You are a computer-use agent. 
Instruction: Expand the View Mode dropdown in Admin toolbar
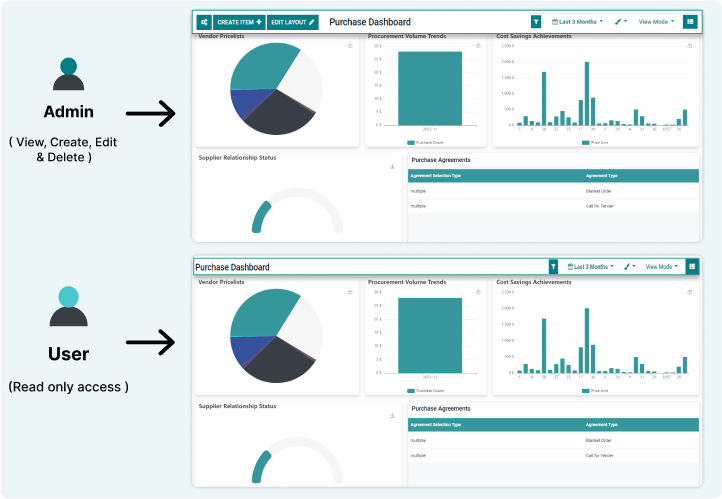(656, 21)
